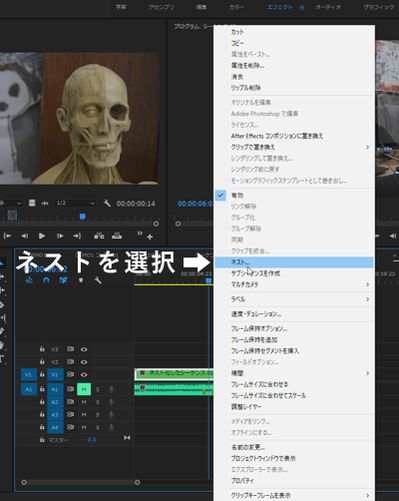Expand ラベル submenu
This screenshot has width=399, height=501.
click(x=294, y=299)
